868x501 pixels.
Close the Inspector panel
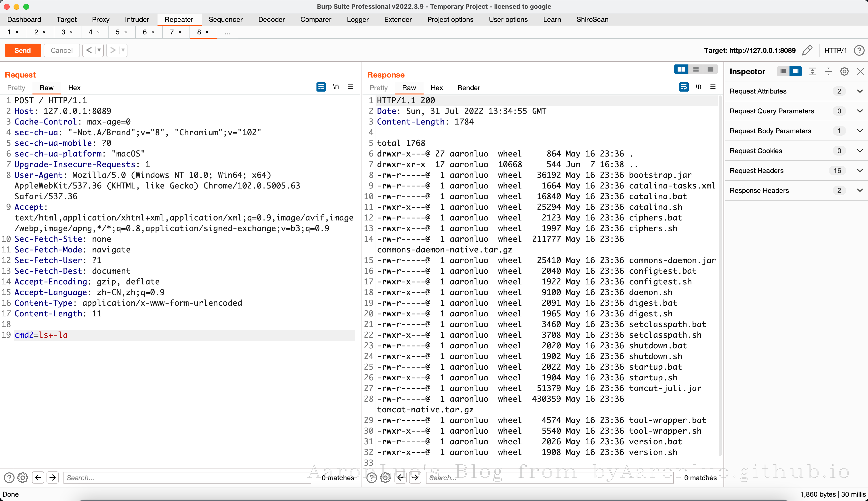pyautogui.click(x=860, y=71)
